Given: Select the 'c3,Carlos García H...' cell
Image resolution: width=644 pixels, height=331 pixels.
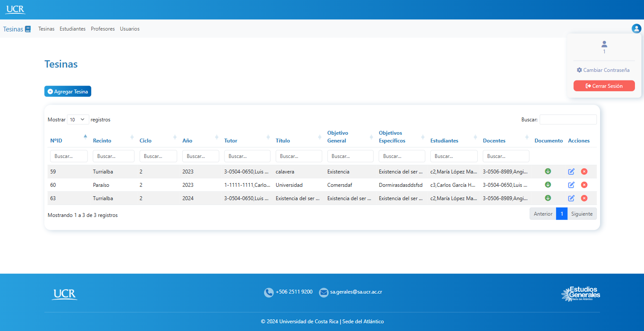Looking at the screenshot, I should click(x=454, y=185).
